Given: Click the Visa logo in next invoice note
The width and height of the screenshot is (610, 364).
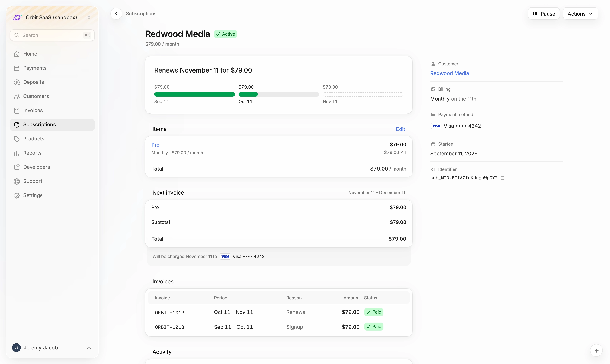Looking at the screenshot, I should coord(225,257).
